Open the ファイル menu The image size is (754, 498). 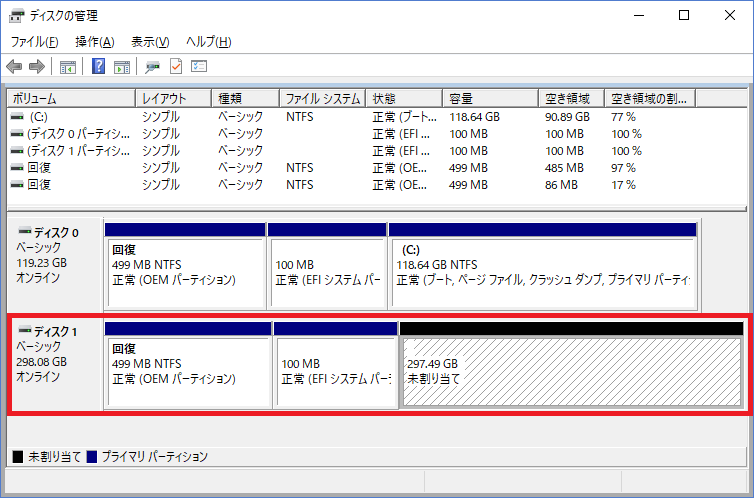35,42
